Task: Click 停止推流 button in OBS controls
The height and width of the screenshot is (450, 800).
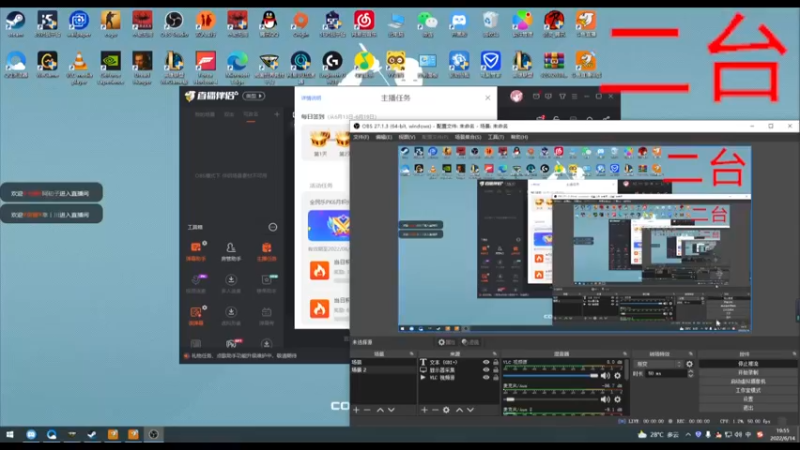Action: pos(747,364)
